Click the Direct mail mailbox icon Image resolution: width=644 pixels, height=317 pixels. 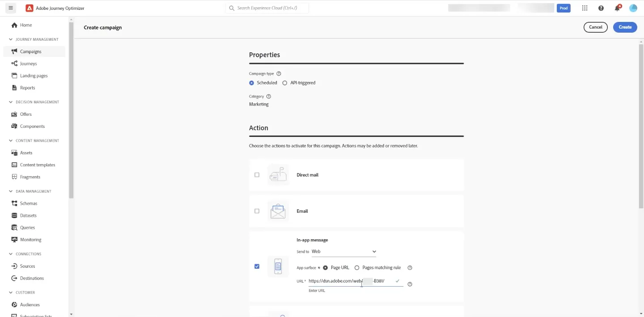(278, 175)
